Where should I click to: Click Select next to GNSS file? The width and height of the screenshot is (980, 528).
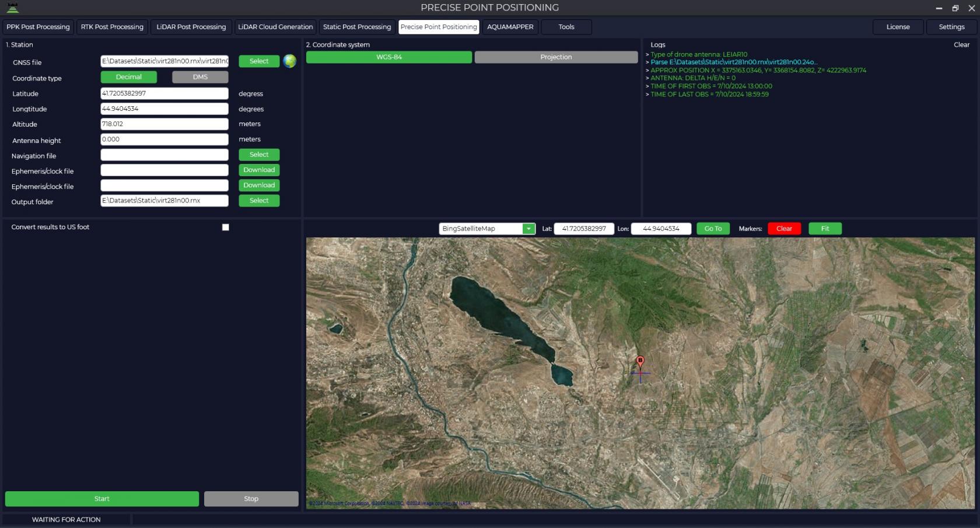(259, 61)
